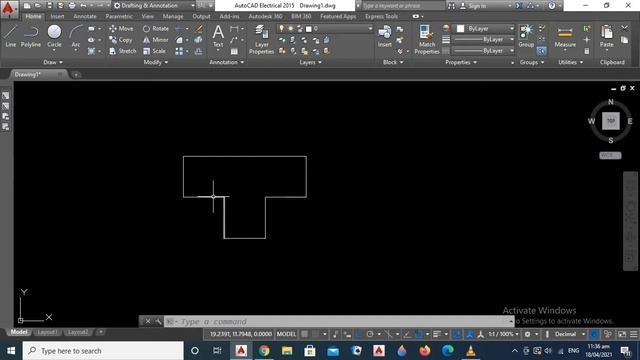Click the status bar customization menu button
640x360 pixels.
tap(633, 334)
